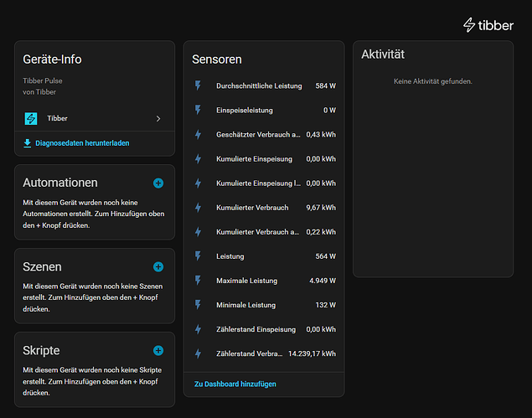The width and height of the screenshot is (532, 418).
Task: Click the flash icon next to Einspeiseleistung
Action: [199, 110]
